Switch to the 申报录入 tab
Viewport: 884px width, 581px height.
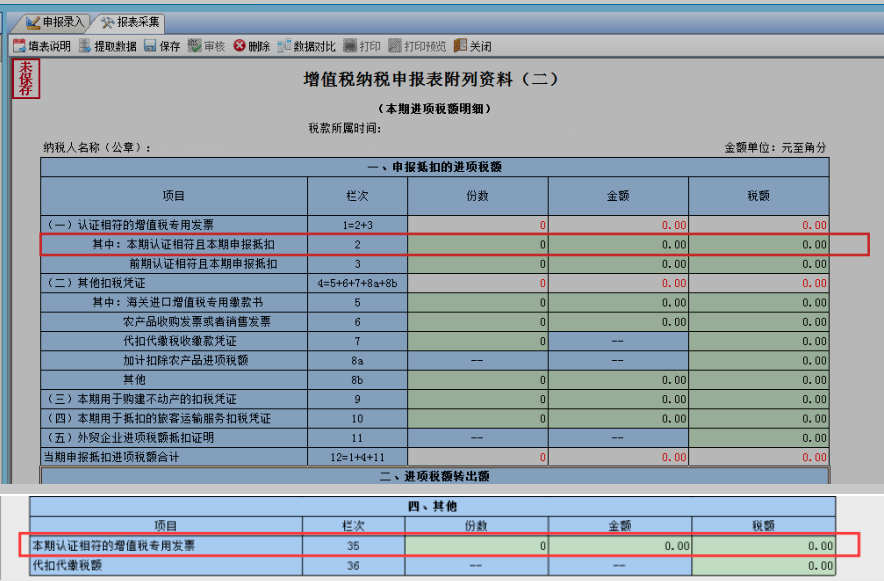pos(55,23)
